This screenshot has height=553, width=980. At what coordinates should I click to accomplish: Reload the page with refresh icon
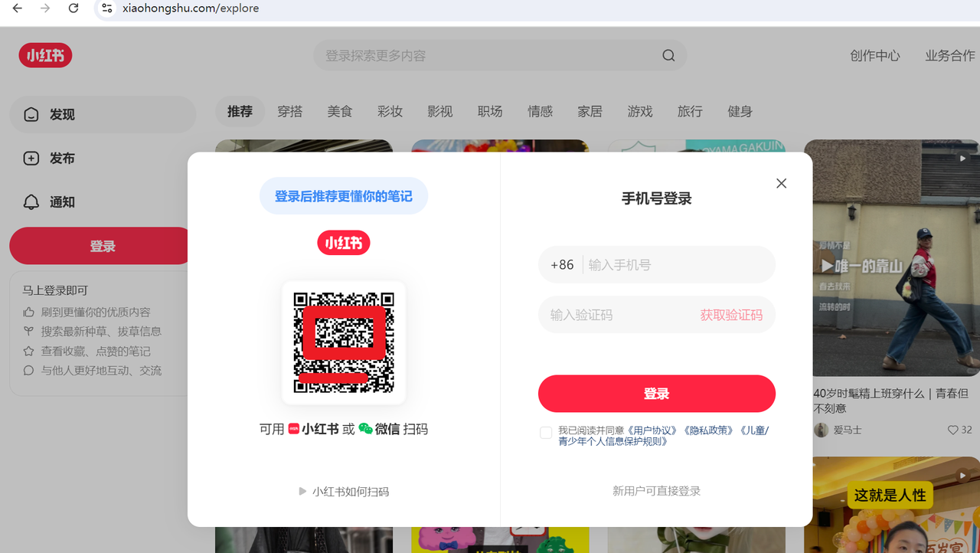(x=73, y=8)
